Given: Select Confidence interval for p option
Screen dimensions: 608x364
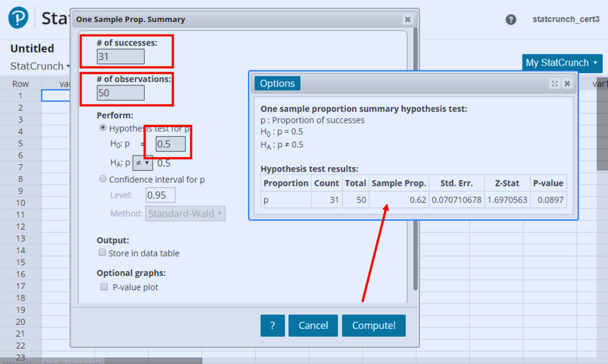Looking at the screenshot, I should [x=103, y=179].
